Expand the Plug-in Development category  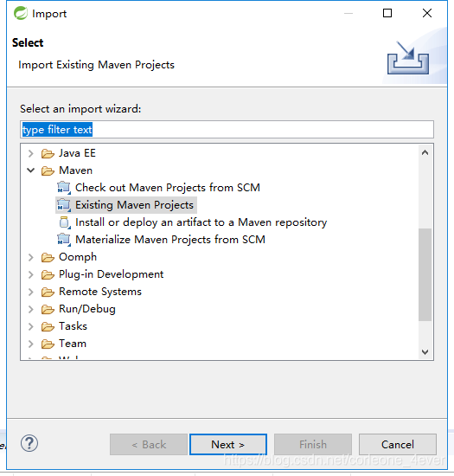tap(30, 274)
